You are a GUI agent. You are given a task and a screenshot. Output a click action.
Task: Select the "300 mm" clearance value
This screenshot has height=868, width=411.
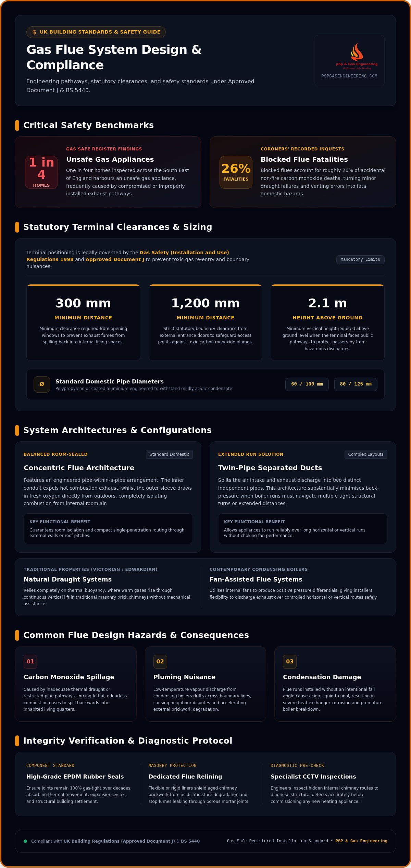pos(83,303)
